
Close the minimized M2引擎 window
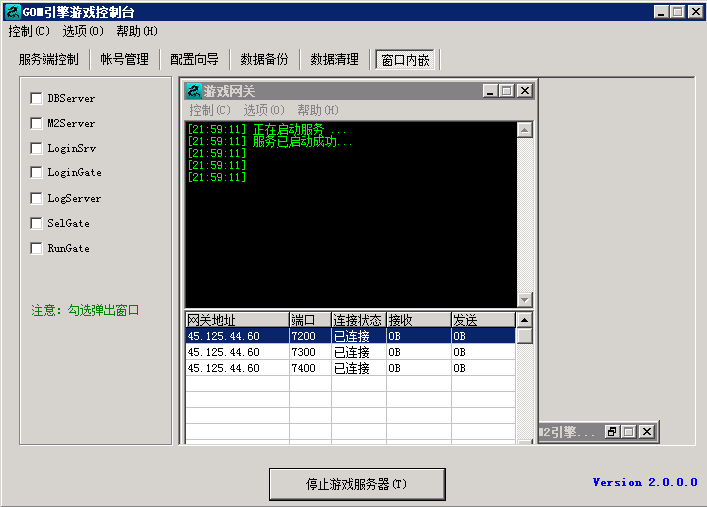tap(646, 432)
